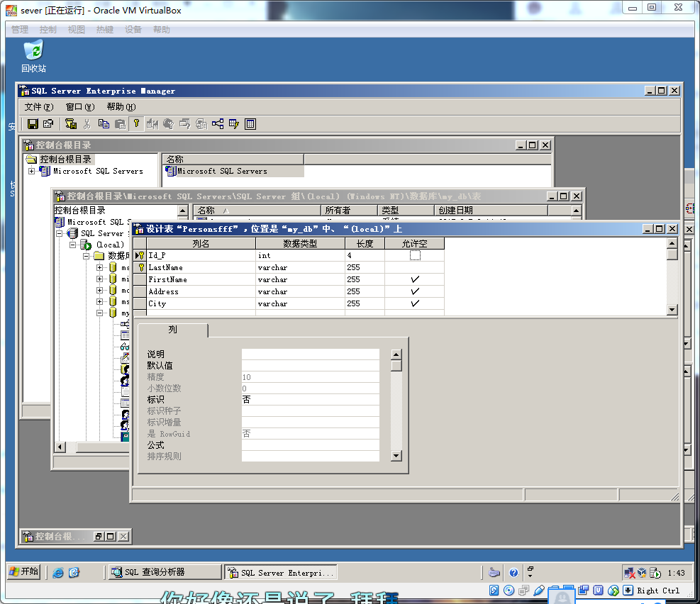Expand the 'ms' database node
700x604 pixels.
[x=99, y=301]
